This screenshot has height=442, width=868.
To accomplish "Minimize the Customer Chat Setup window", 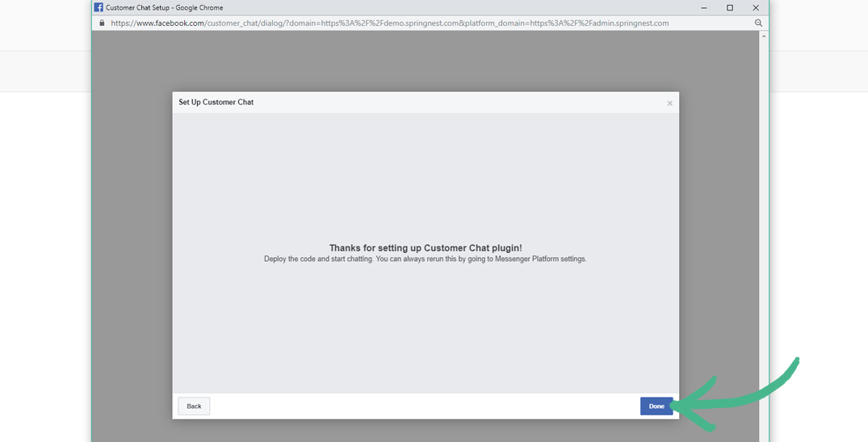I will [703, 7].
